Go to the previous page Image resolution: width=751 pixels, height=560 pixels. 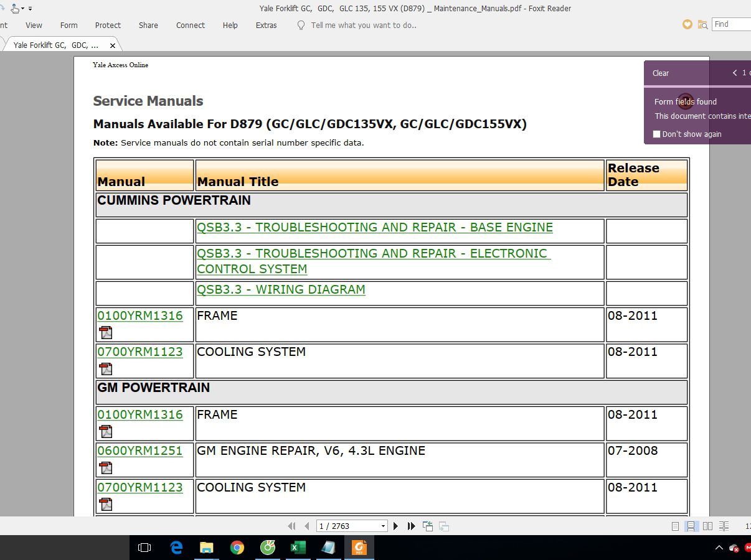pos(306,526)
